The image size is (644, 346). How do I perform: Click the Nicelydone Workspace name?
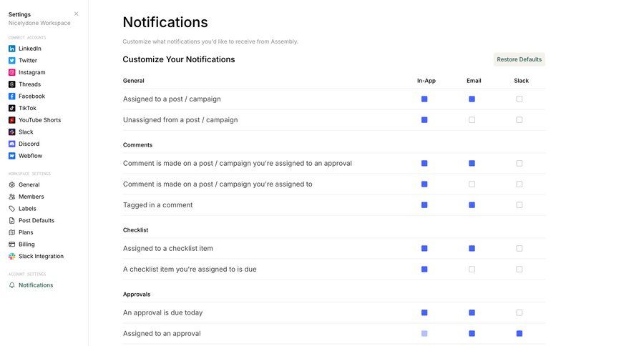click(x=39, y=23)
